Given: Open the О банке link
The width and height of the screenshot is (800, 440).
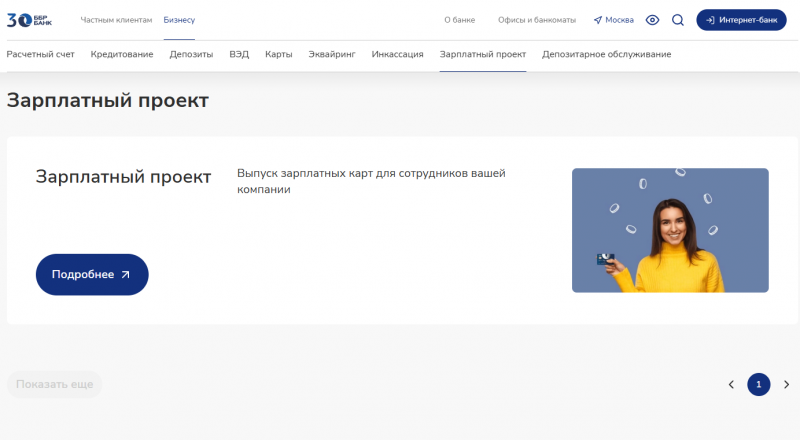Looking at the screenshot, I should pyautogui.click(x=459, y=20).
